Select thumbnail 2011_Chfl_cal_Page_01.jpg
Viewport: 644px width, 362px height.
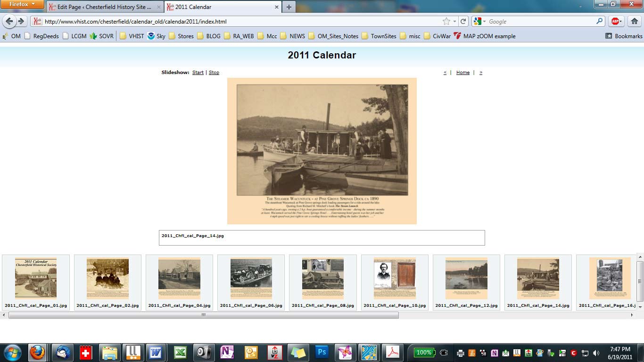click(36, 282)
